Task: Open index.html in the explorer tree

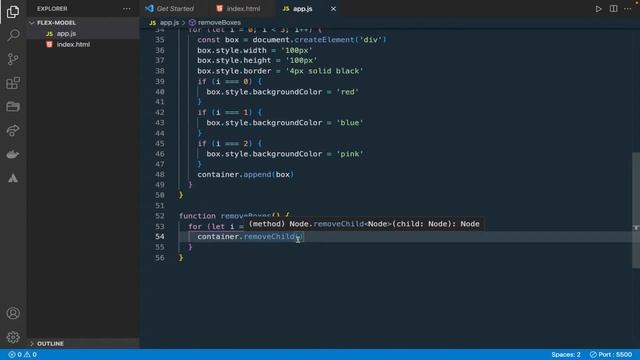Action: coord(73,44)
